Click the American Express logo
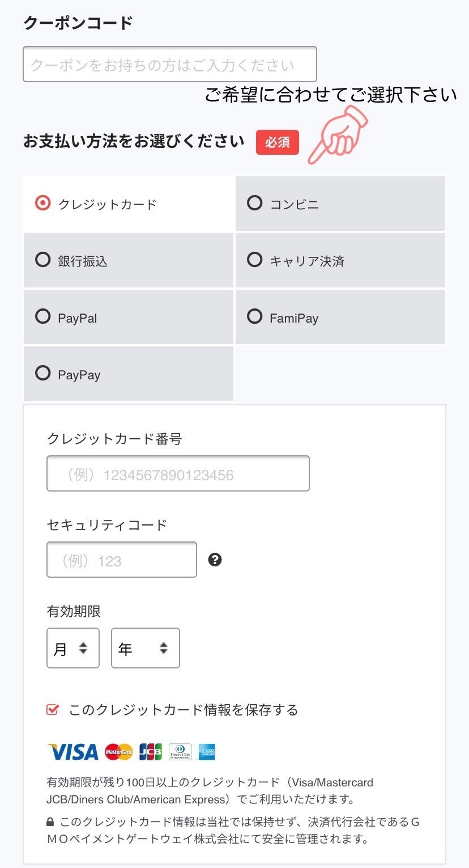 [x=207, y=752]
